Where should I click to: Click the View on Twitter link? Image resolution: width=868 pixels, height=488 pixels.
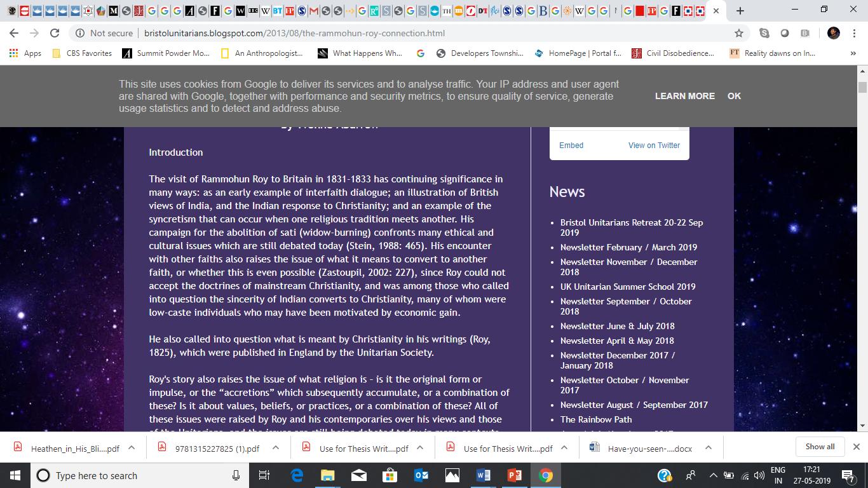tap(654, 146)
